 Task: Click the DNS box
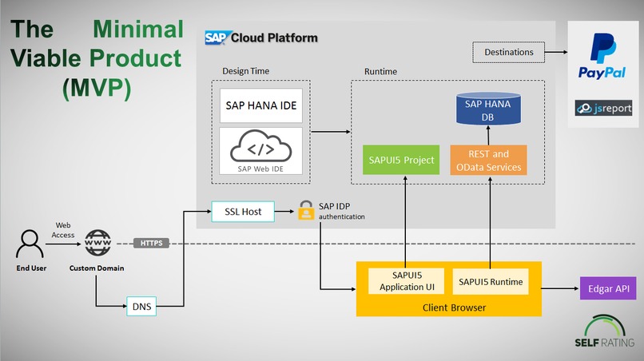[141, 306]
